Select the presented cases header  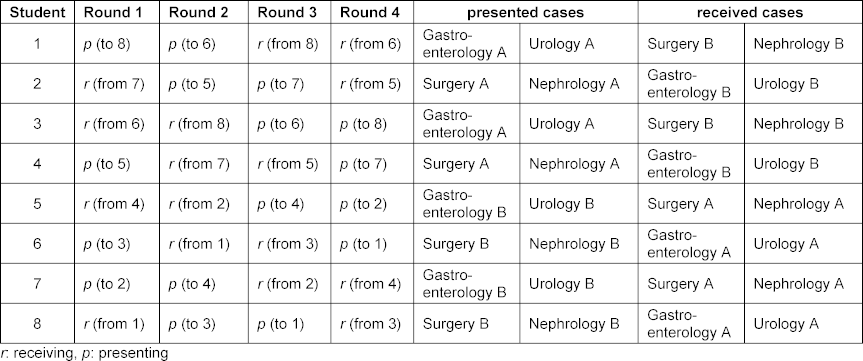tap(526, 13)
